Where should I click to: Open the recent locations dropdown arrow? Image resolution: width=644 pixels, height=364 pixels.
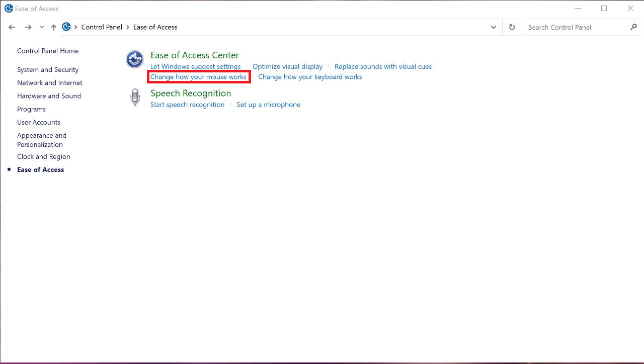(42, 27)
